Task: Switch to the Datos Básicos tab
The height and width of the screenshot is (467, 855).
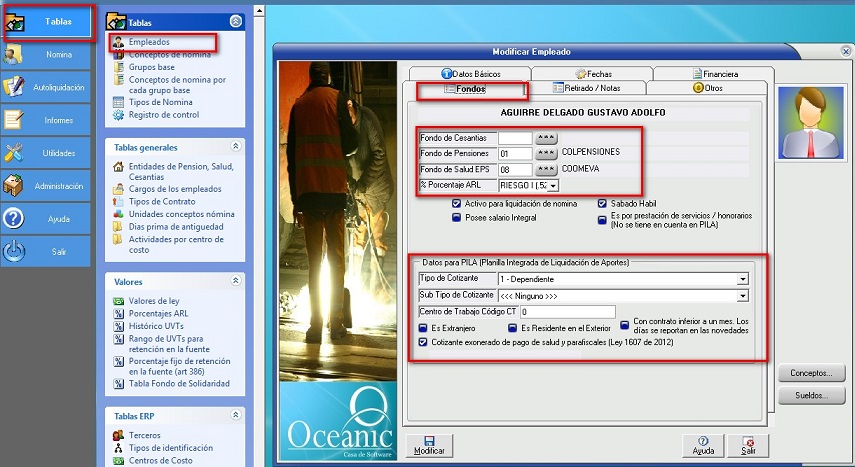Action: (470, 73)
